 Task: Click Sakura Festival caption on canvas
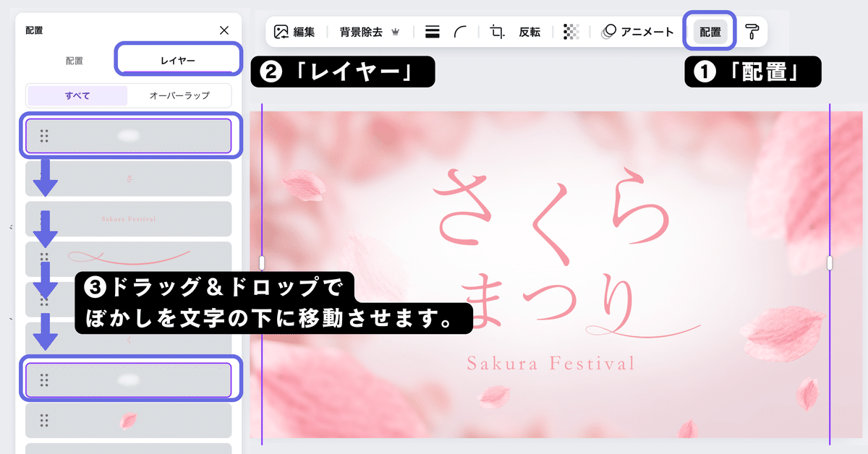[x=551, y=362]
